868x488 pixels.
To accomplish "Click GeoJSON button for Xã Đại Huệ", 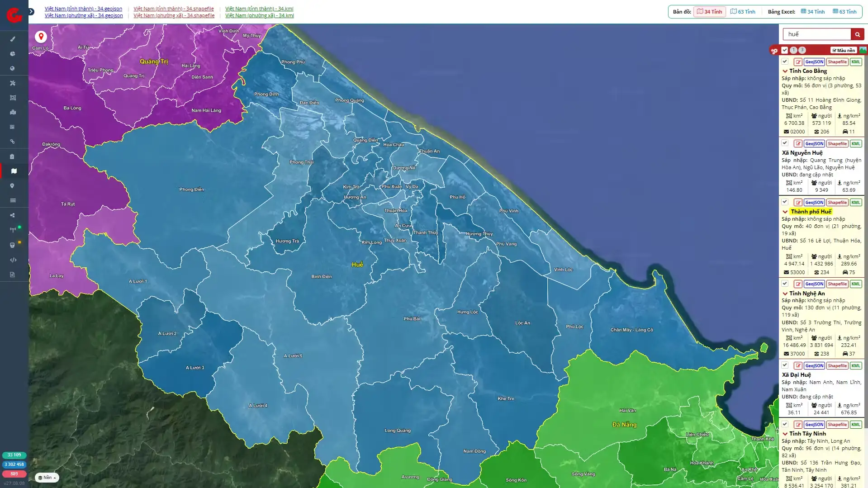I will pos(814,366).
